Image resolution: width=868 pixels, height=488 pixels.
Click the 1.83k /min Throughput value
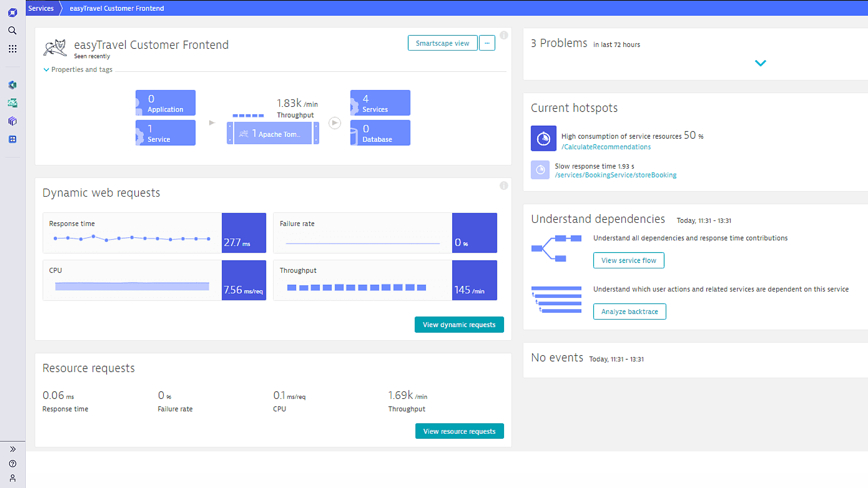tap(297, 103)
